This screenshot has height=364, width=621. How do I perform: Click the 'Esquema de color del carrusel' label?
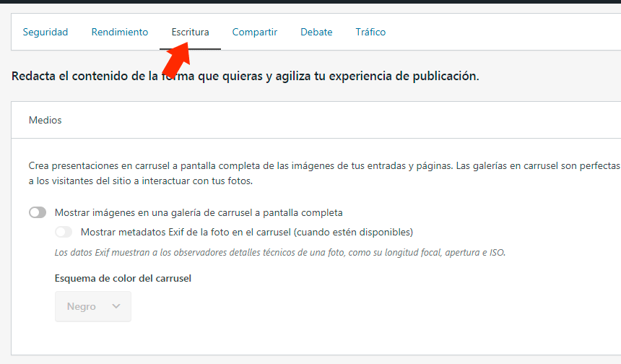(123, 279)
